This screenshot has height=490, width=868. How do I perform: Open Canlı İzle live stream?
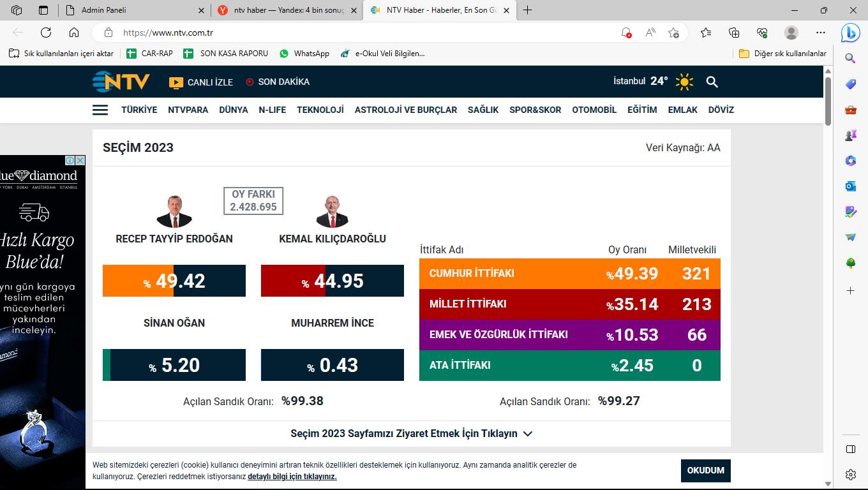201,82
